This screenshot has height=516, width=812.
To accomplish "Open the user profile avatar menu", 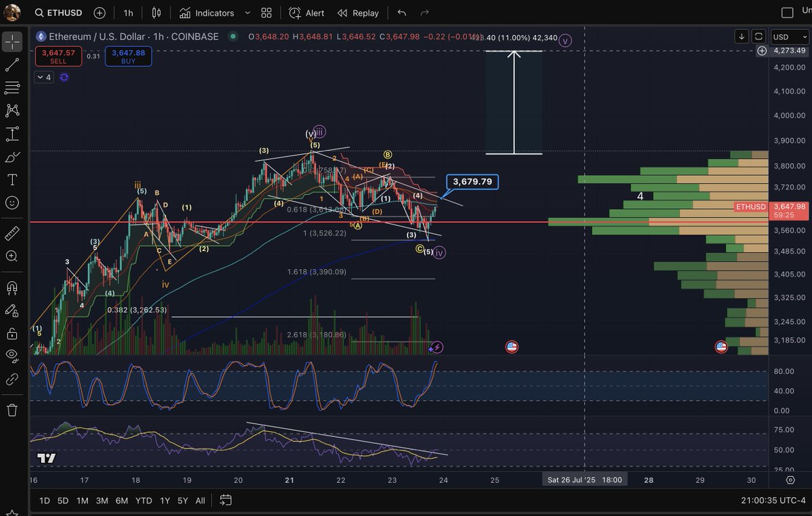I will (13, 12).
